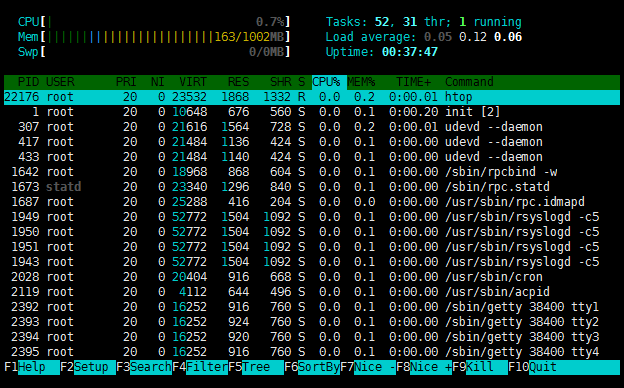Click the SHR column header

coord(281,82)
